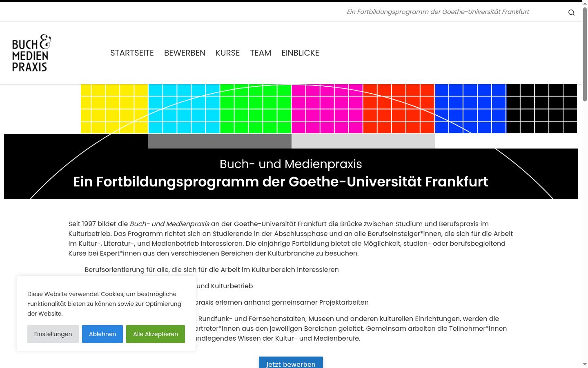The height and width of the screenshot is (368, 588).
Task: Accept all cookies with Alle Akzeptieren
Action: [156, 334]
